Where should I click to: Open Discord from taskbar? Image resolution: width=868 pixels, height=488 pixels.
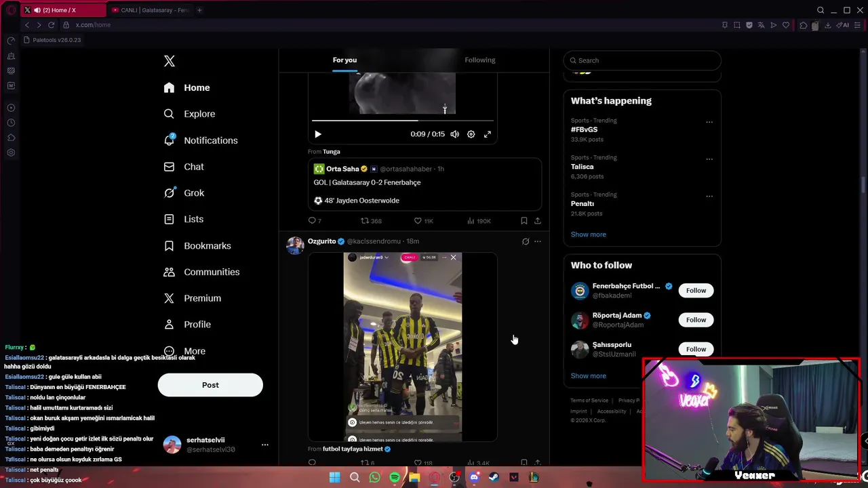[x=474, y=478]
